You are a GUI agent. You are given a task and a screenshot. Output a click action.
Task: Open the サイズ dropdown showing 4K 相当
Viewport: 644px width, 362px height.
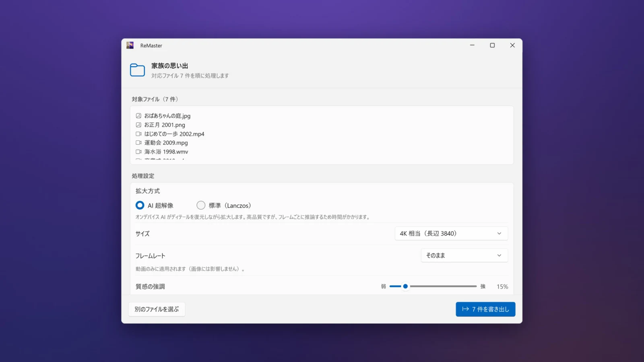point(451,233)
